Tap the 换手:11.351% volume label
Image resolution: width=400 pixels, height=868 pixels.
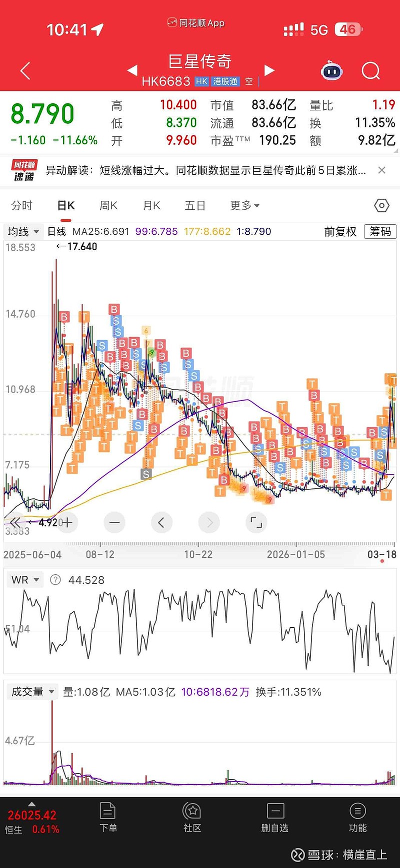pos(288,692)
